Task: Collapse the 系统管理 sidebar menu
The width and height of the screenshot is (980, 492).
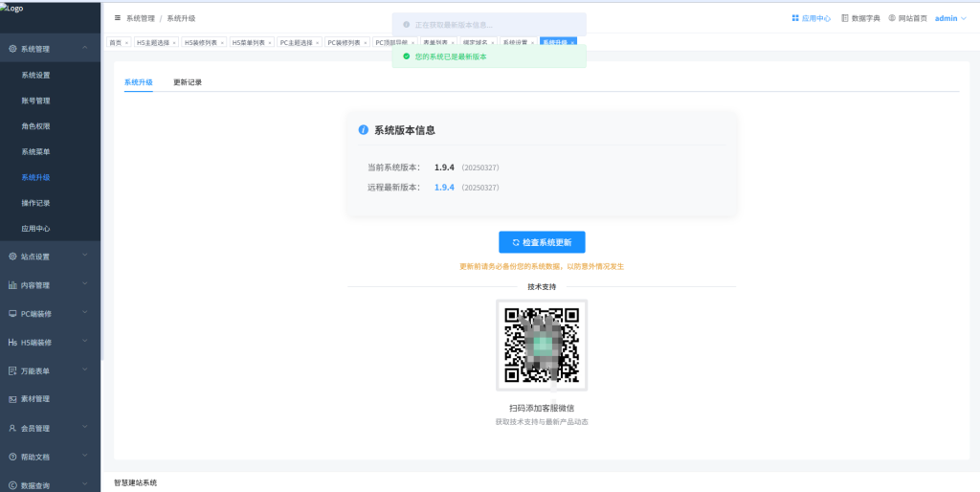Action: tap(50, 49)
